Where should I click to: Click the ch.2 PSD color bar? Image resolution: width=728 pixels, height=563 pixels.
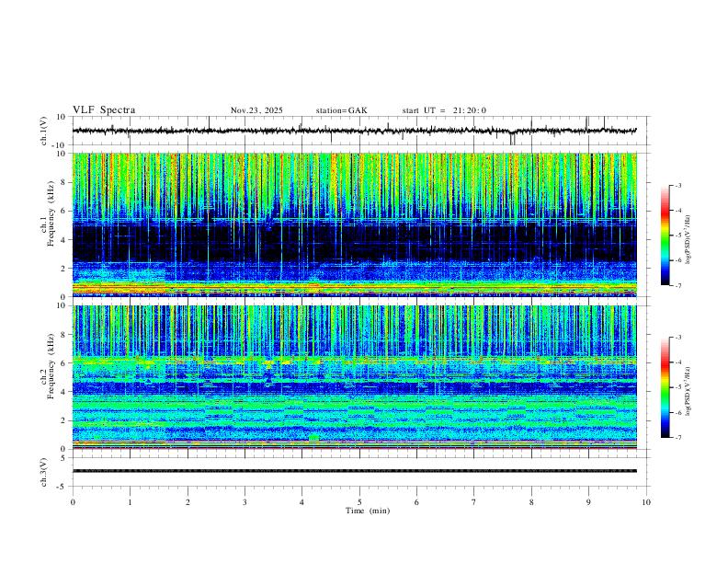[665, 387]
